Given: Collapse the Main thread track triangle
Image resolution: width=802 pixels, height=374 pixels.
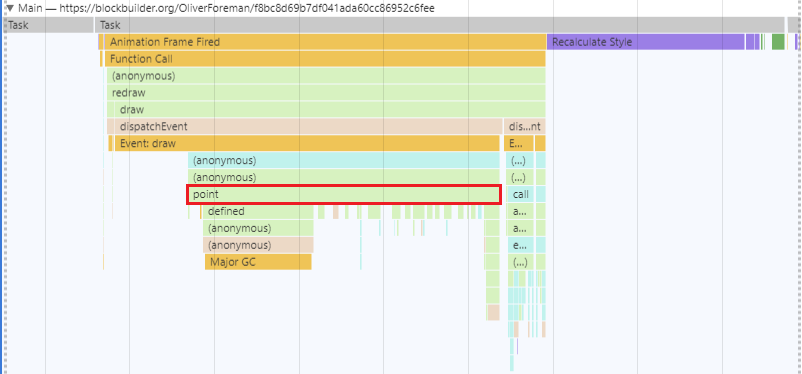Looking at the screenshot, I should 9,8.
